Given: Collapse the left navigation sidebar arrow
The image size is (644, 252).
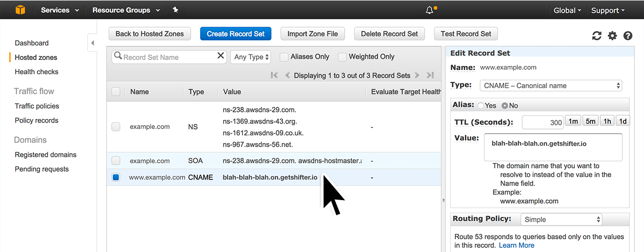Looking at the screenshot, I should pyautogui.click(x=92, y=43).
